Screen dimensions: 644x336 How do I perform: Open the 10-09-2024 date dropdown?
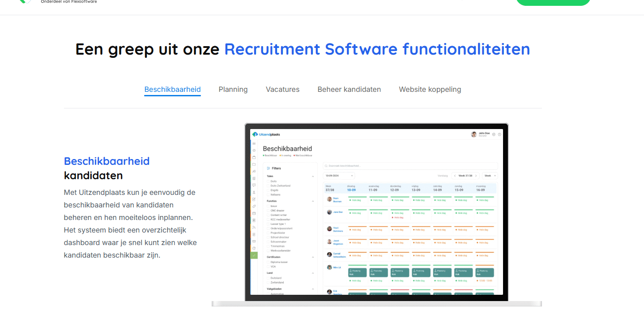tap(339, 176)
